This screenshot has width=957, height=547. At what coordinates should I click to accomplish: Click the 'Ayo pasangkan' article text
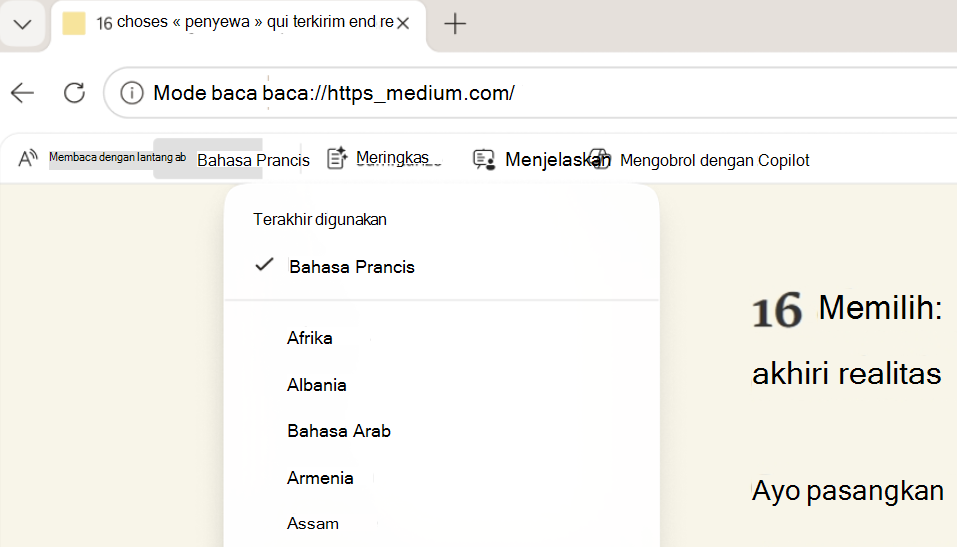[x=848, y=491]
